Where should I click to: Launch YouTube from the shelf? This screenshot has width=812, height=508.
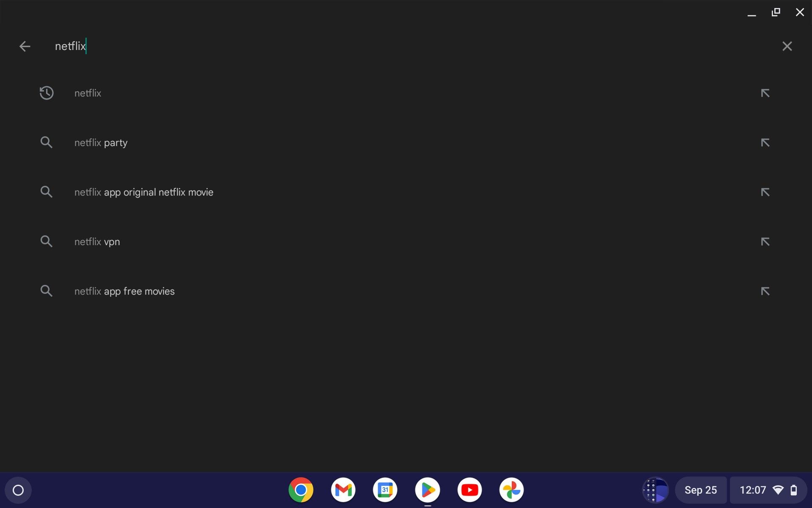click(469, 490)
